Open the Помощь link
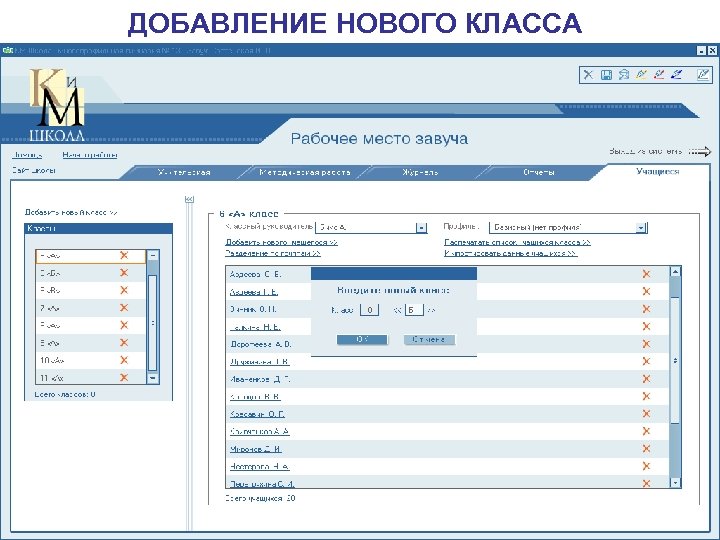The height and width of the screenshot is (540, 720). point(28,155)
